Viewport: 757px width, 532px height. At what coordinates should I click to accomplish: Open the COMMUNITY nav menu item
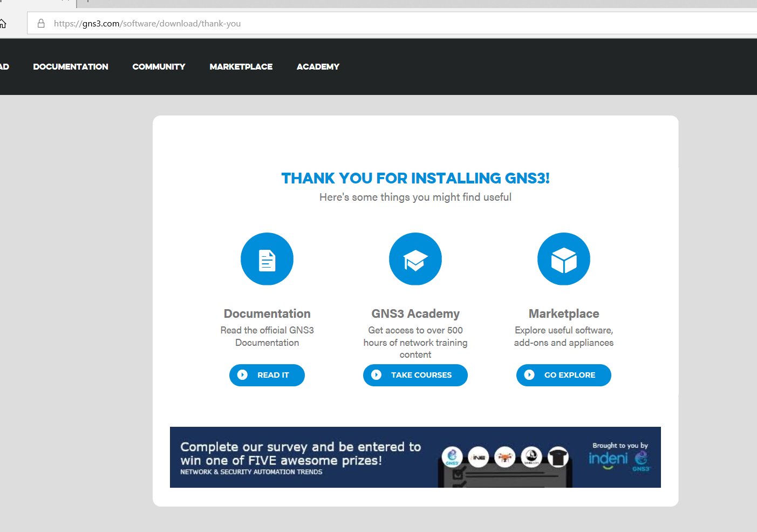tap(159, 67)
